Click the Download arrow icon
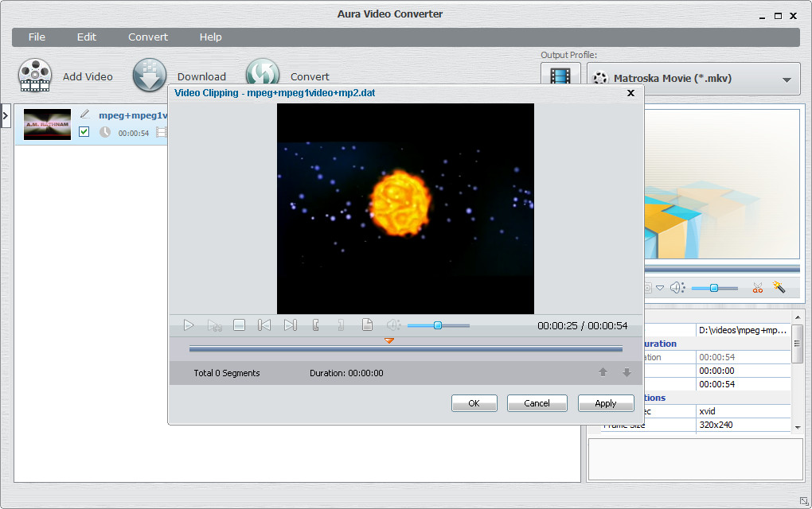Viewport: 812px width, 509px height. (x=150, y=76)
